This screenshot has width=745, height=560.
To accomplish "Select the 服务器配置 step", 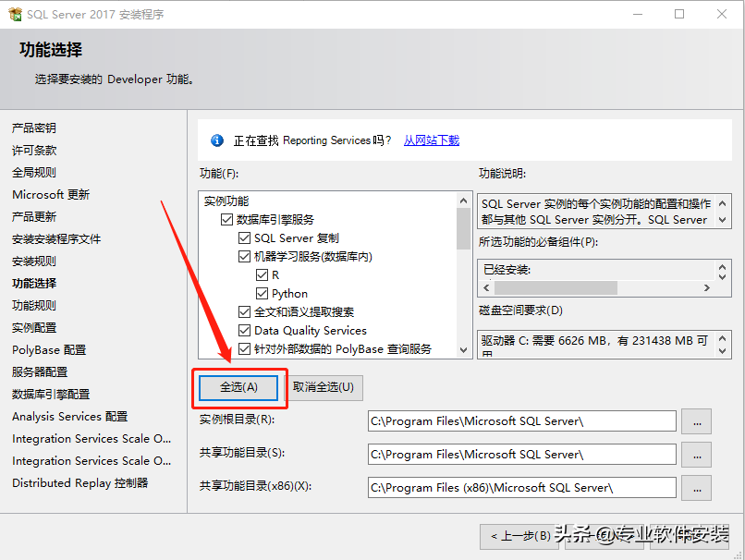I will (40, 371).
